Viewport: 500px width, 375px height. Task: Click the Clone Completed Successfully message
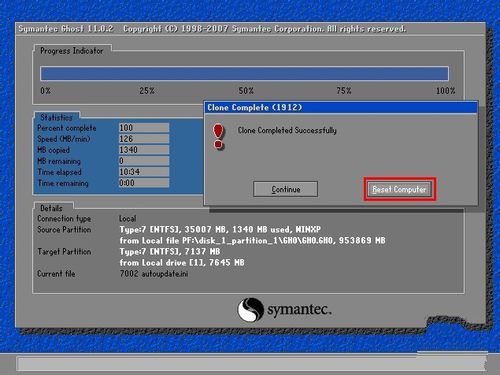287,130
